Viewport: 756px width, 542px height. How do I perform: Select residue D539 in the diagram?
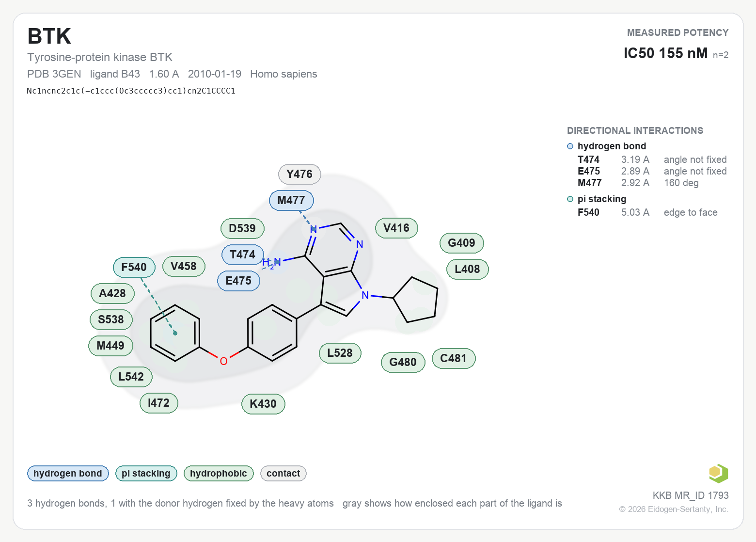242,229
